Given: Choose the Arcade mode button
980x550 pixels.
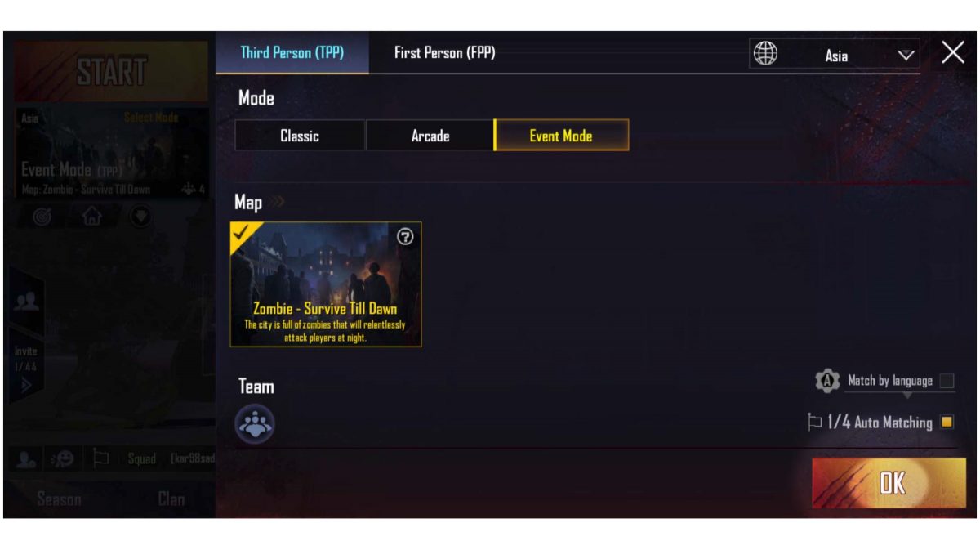Looking at the screenshot, I should [x=430, y=136].
